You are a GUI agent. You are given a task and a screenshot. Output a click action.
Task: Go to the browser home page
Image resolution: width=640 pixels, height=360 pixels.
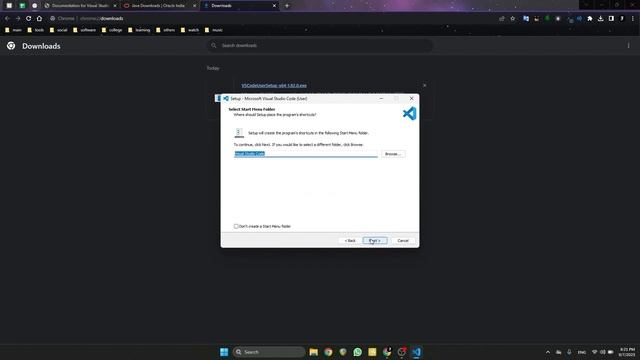pos(39,18)
